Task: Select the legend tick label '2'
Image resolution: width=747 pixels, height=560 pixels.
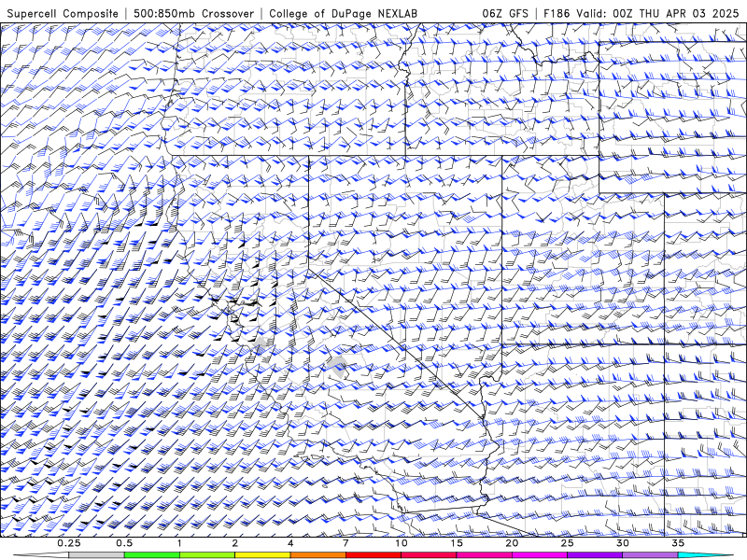Action: click(x=235, y=543)
